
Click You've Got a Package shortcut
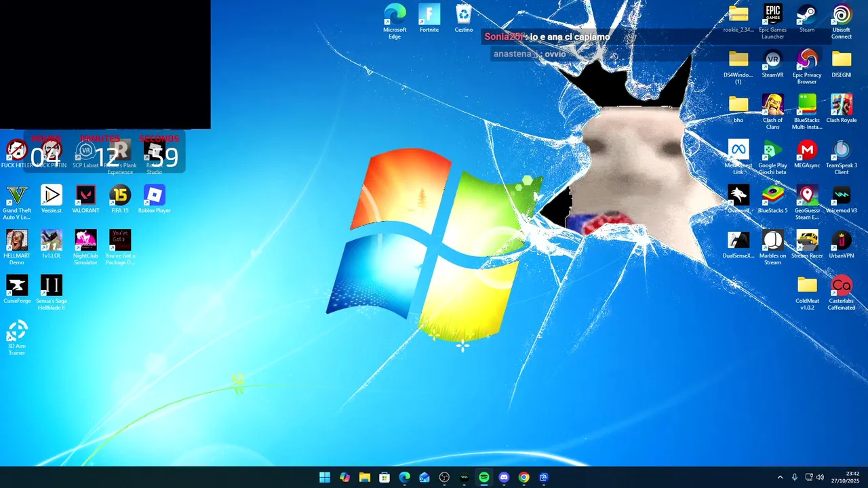click(x=120, y=247)
